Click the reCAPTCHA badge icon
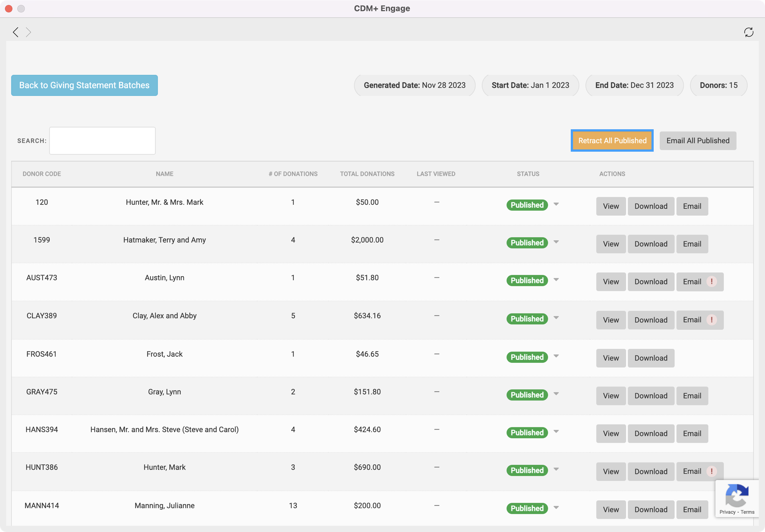 coord(737,495)
